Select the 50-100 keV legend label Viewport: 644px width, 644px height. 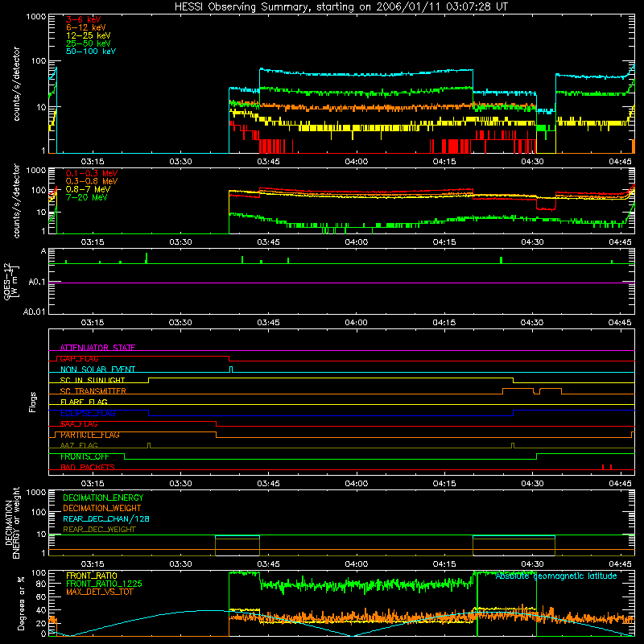91,52
